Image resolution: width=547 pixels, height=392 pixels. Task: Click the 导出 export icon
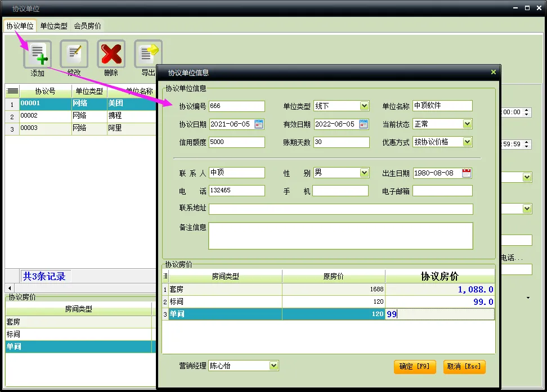[x=148, y=53]
